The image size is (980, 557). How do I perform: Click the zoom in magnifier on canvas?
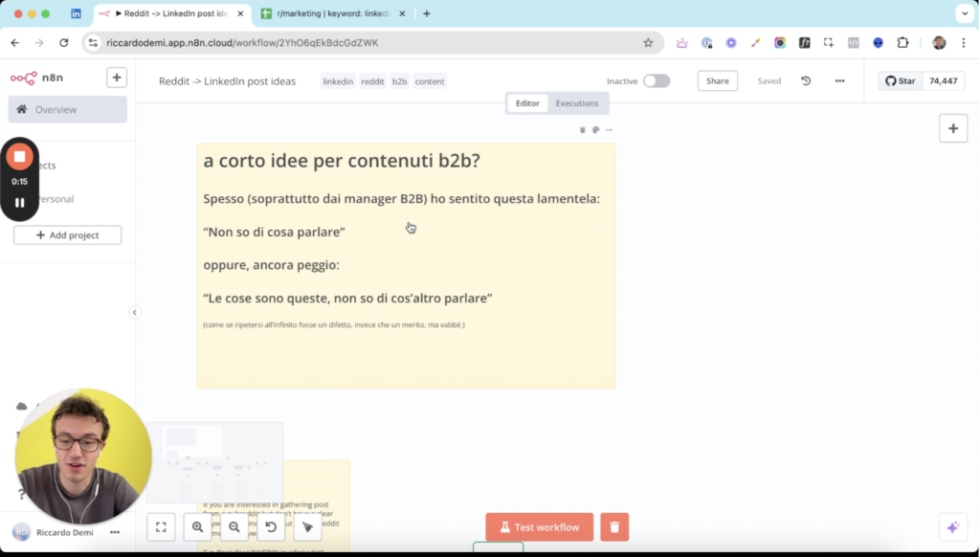197,527
